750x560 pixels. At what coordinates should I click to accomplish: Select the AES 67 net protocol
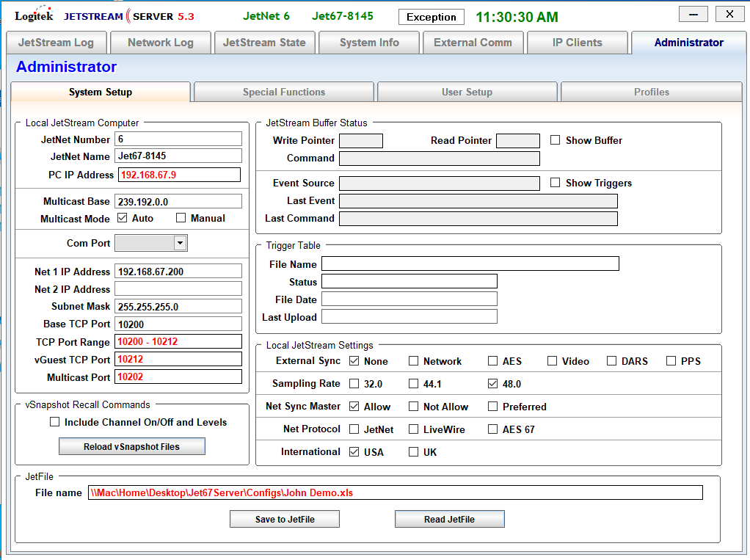[493, 429]
